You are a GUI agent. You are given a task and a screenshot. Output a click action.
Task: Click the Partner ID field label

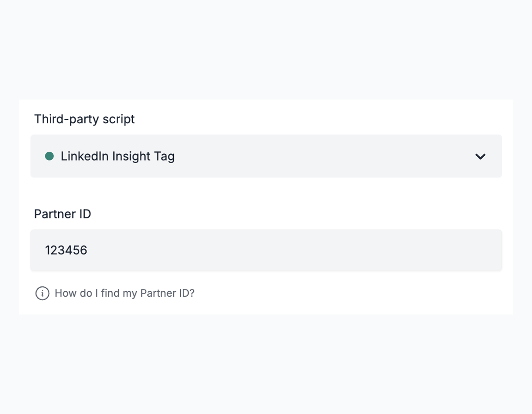point(63,214)
